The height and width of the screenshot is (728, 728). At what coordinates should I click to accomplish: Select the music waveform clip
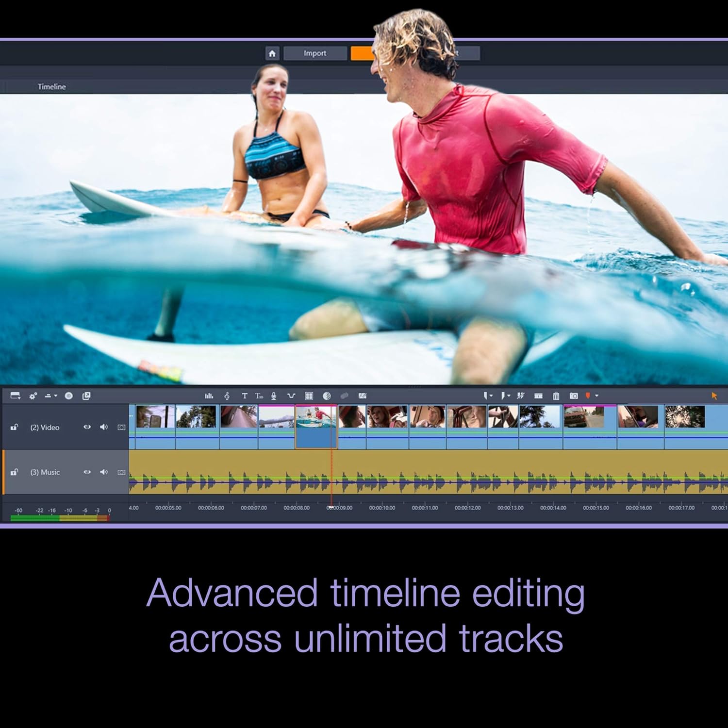pyautogui.click(x=428, y=472)
